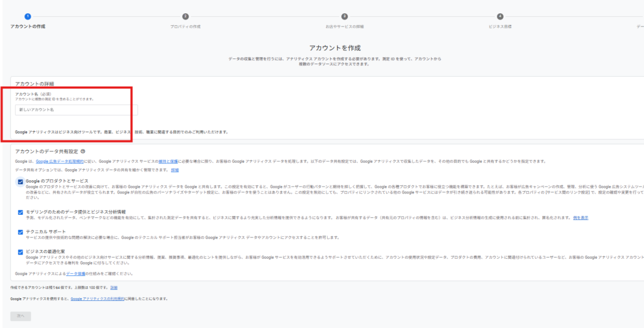The height and width of the screenshot is (328, 644).
Task: Click the step 4 circle icon
Action: tap(500, 16)
